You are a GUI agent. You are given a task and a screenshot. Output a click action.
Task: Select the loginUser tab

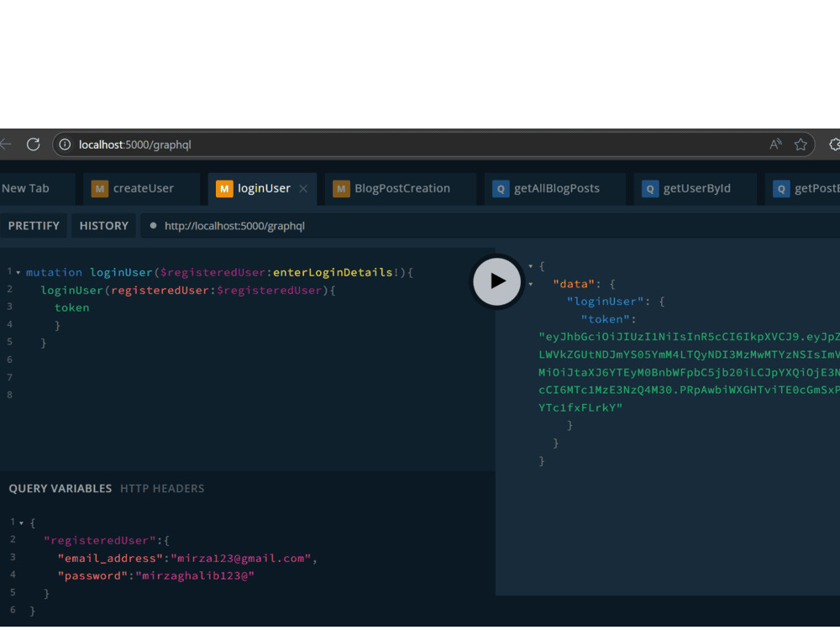coord(262,188)
